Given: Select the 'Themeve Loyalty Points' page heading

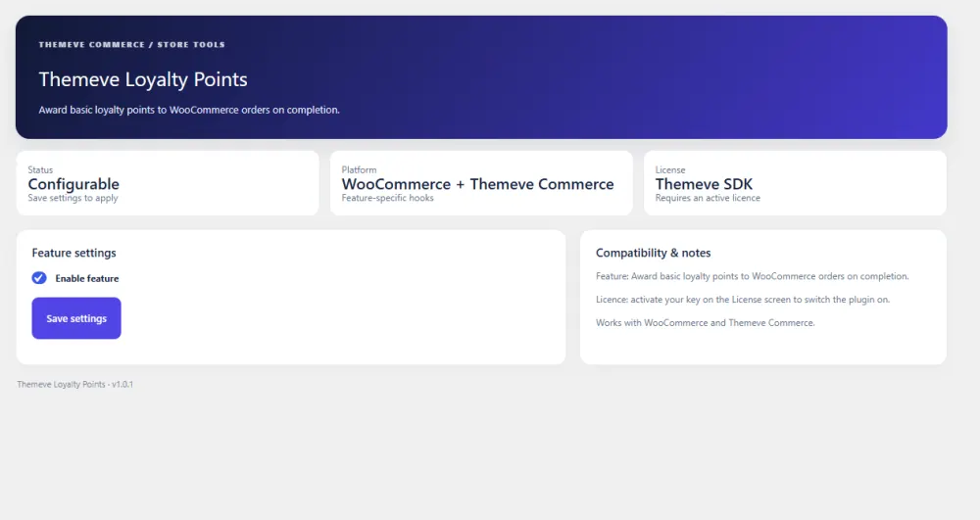Looking at the screenshot, I should click(143, 79).
